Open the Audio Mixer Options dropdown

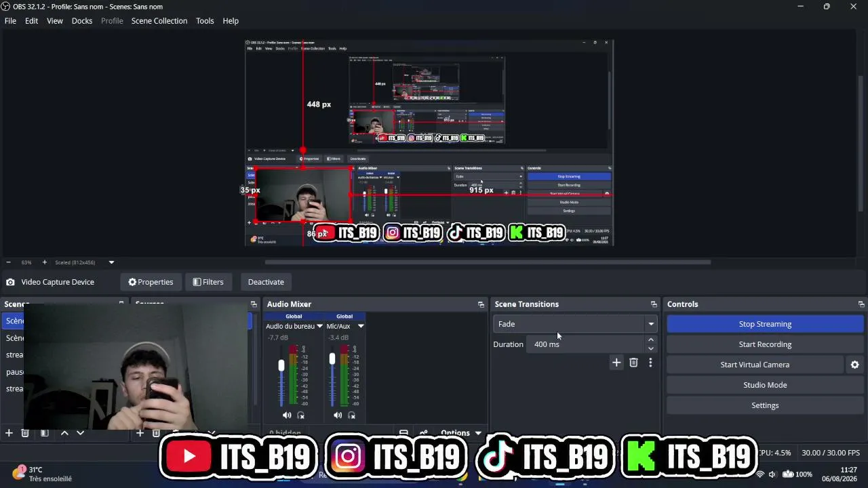pos(461,433)
